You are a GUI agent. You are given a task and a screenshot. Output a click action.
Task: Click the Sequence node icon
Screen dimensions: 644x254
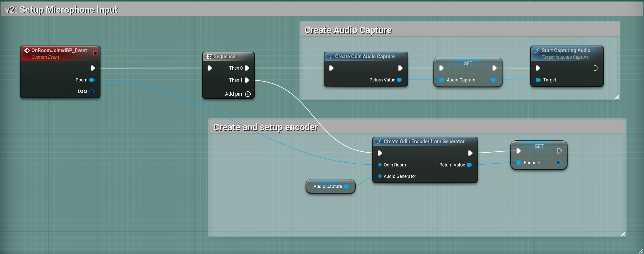209,56
